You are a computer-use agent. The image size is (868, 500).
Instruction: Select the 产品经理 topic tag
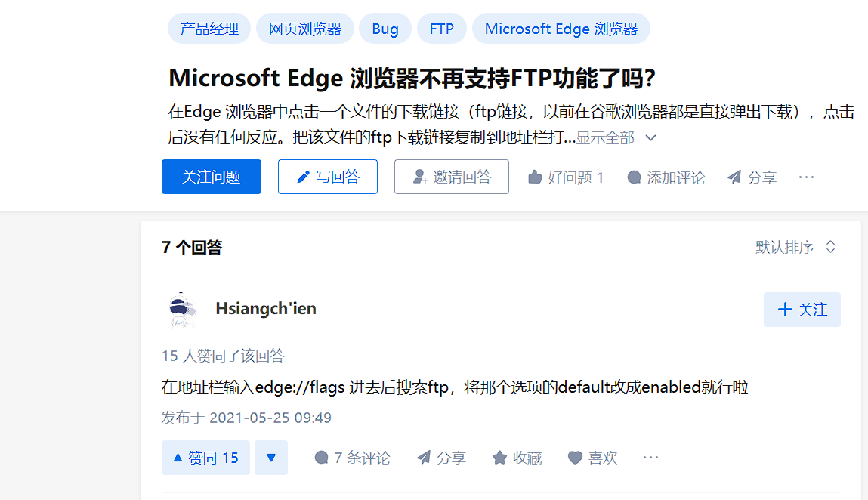tap(209, 29)
